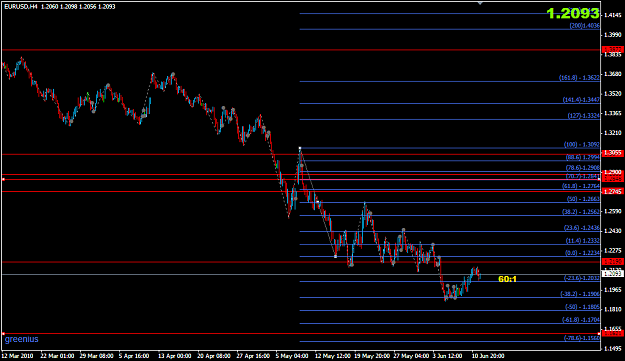625x361 pixels.
Task: Click the 1.3990 price scale value
Action: pyautogui.click(x=612, y=35)
